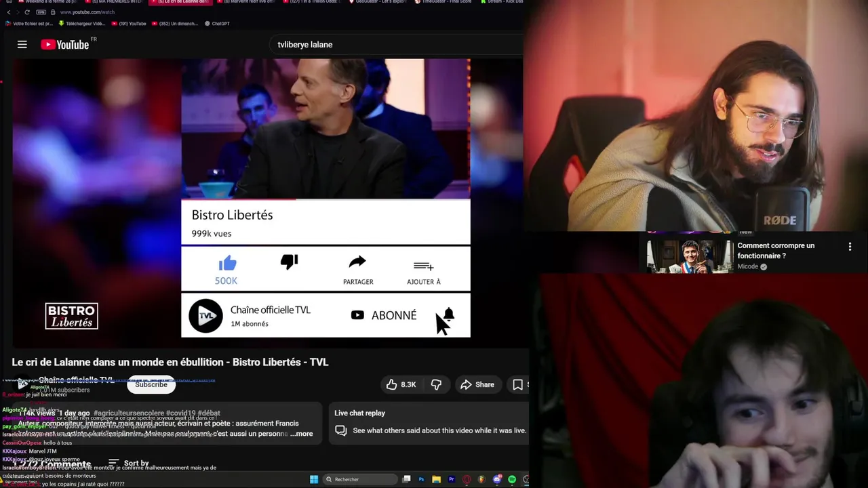Click the padlock site-info icon
This screenshot has height=488, width=868.
click(52, 12)
